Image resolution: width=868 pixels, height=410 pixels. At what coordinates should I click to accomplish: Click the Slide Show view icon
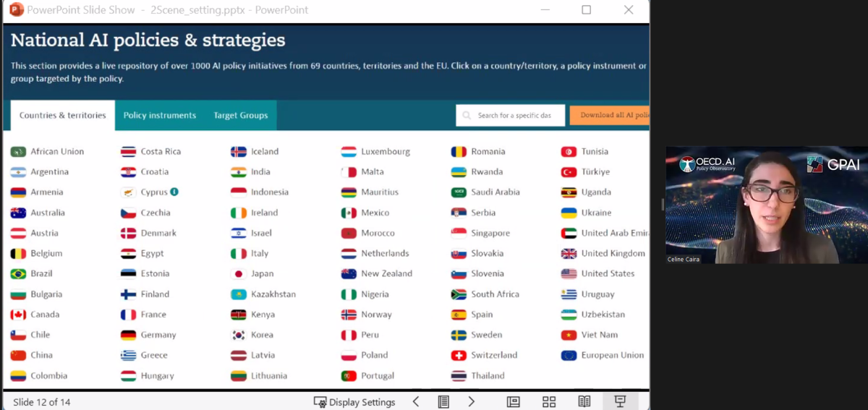(620, 401)
